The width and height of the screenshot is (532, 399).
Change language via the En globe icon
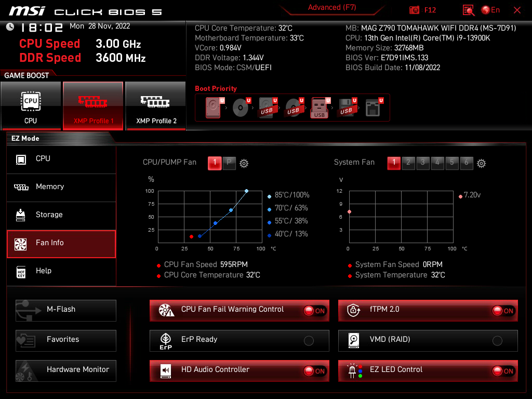point(490,10)
